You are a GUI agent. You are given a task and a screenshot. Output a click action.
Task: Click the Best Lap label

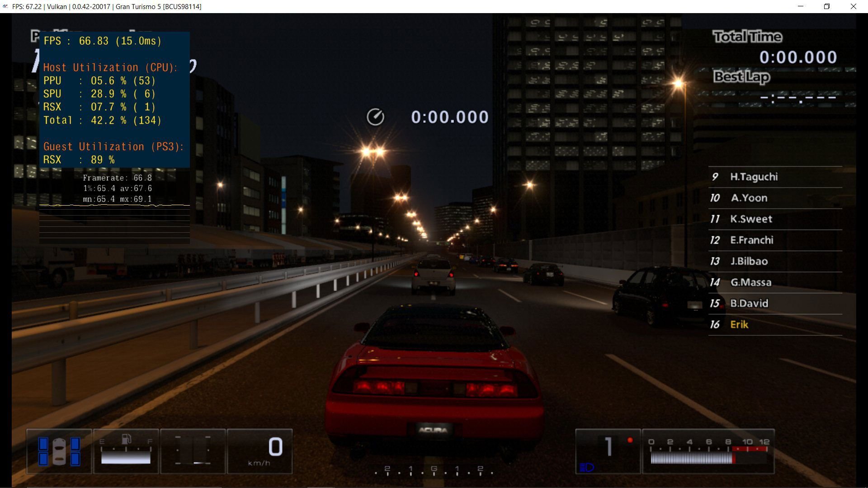pyautogui.click(x=741, y=77)
